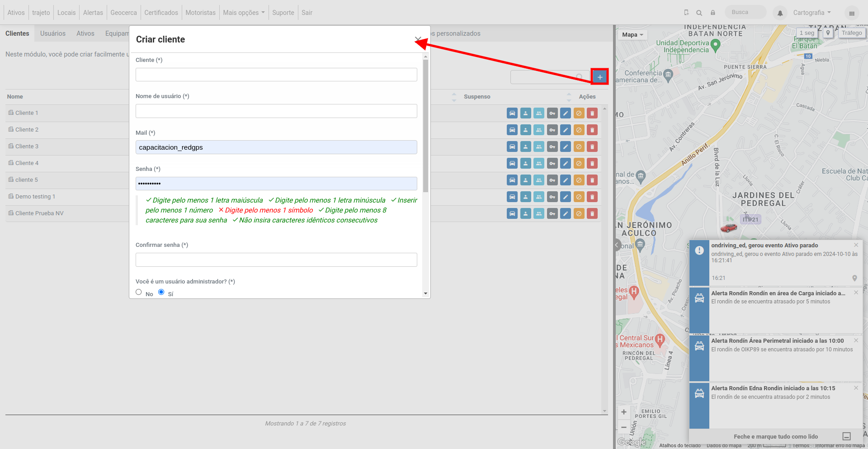This screenshot has width=868, height=449.
Task: Click the Confirmar senha input field
Action: (x=276, y=260)
